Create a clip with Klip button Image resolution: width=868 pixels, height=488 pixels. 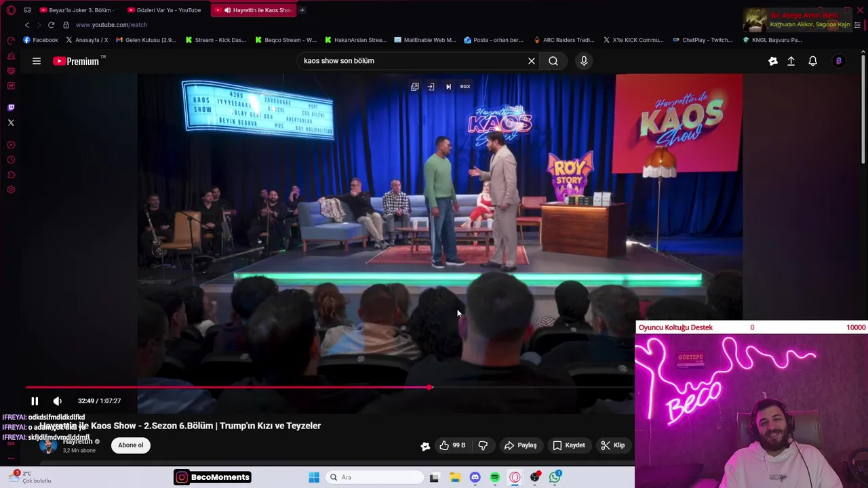click(612, 445)
